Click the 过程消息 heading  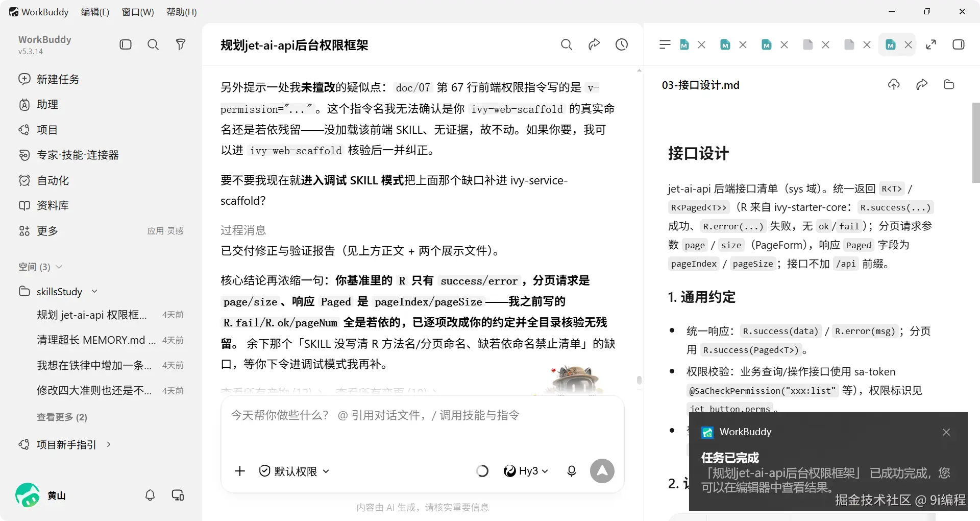tap(243, 230)
